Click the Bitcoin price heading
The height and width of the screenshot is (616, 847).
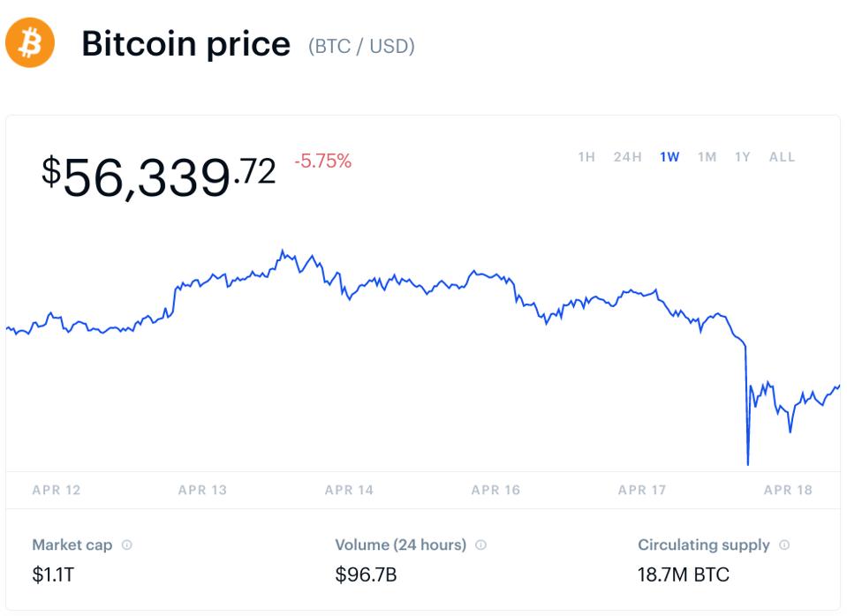[185, 44]
